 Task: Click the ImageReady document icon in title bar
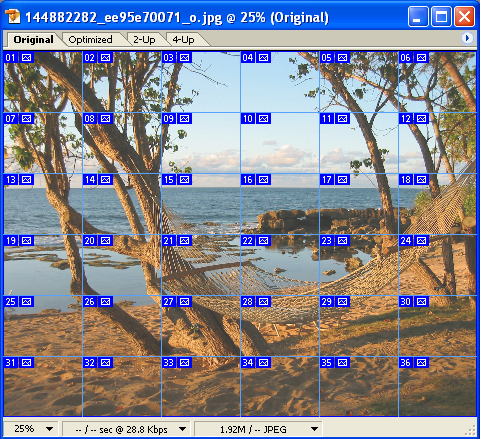[13, 17]
